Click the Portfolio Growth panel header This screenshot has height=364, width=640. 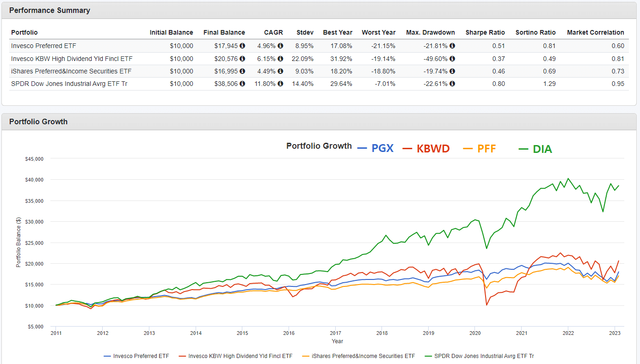319,121
